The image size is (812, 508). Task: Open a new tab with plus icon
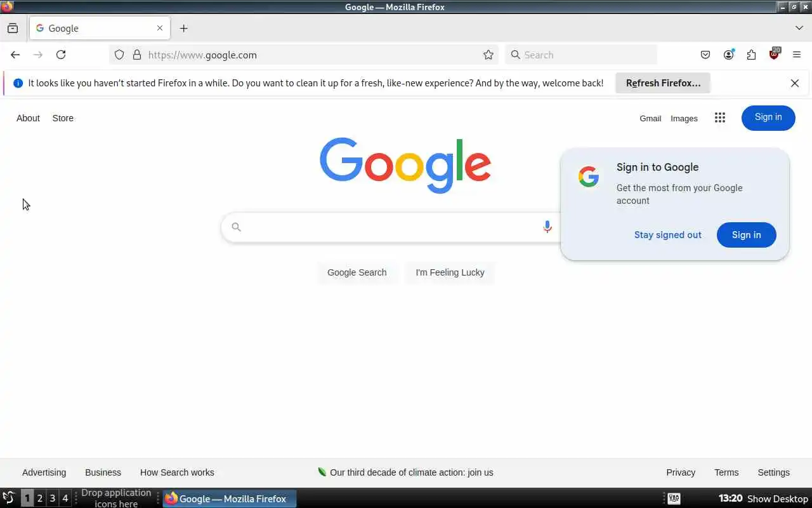tap(183, 28)
